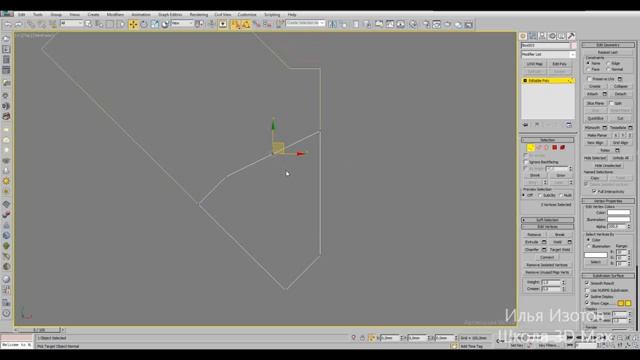Click the Editable Poly stack entry
Viewport: 640px width, 360px height.
[548, 81]
